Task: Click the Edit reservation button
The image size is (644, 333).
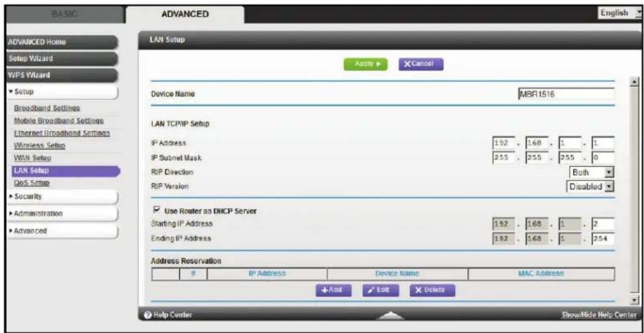Action: 381,290
